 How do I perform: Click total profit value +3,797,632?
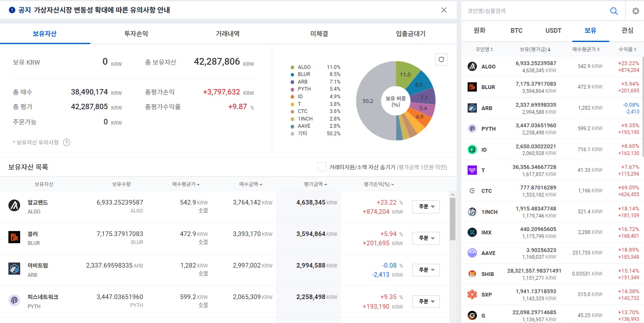[221, 92]
